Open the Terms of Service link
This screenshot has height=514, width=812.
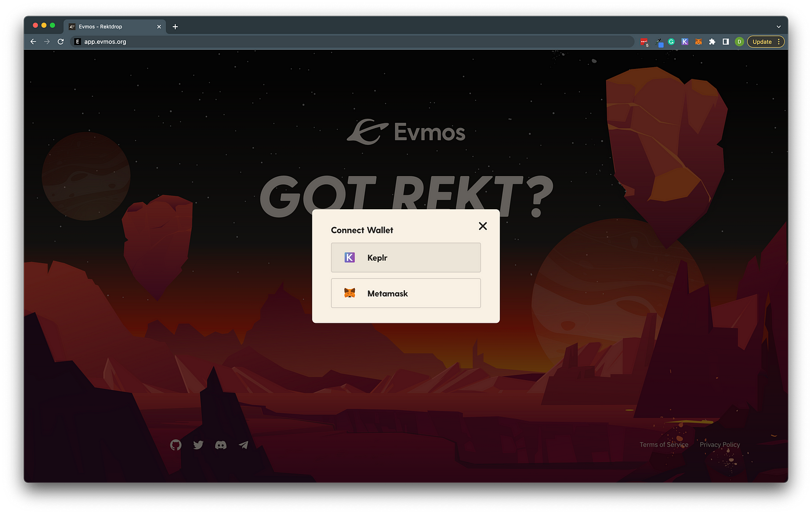click(x=664, y=444)
